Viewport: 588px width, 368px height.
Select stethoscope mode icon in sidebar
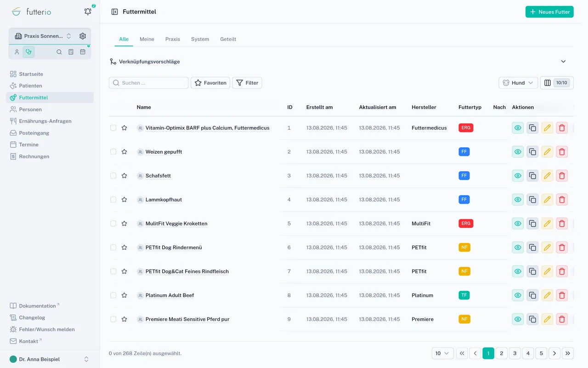[x=28, y=52]
